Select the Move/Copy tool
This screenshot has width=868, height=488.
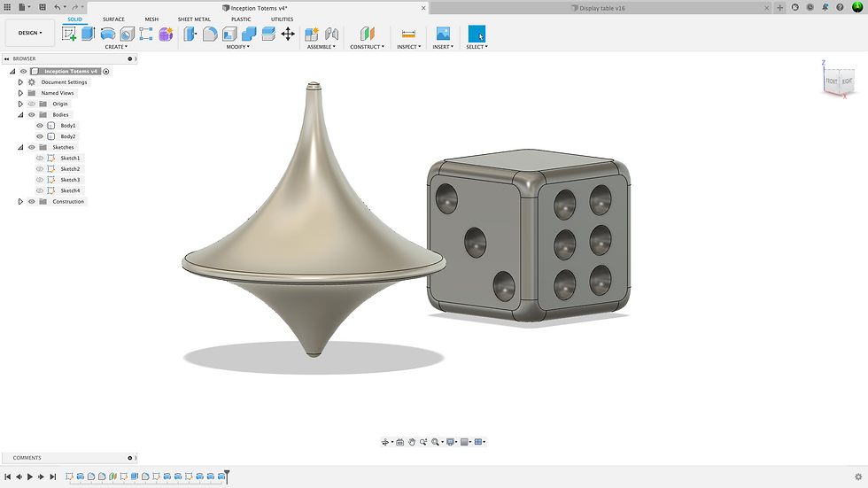coord(288,34)
